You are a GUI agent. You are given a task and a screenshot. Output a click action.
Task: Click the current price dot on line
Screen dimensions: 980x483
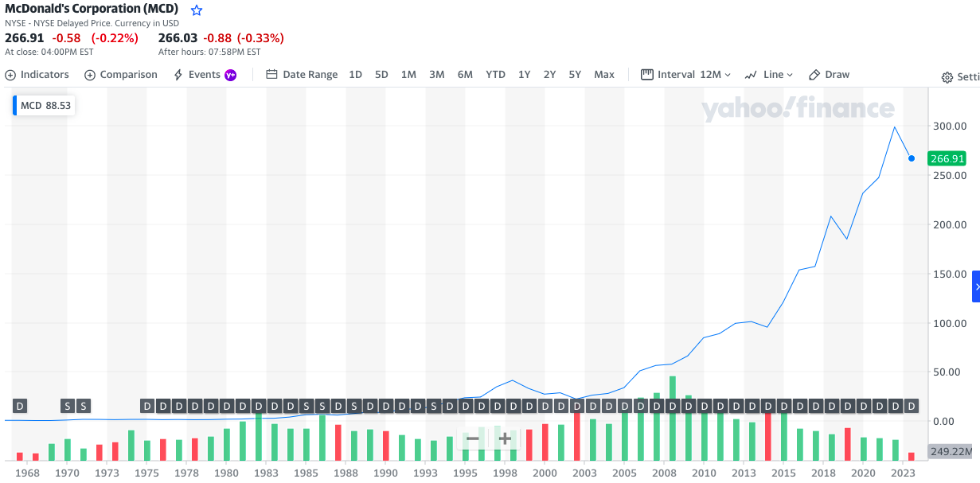tap(912, 158)
